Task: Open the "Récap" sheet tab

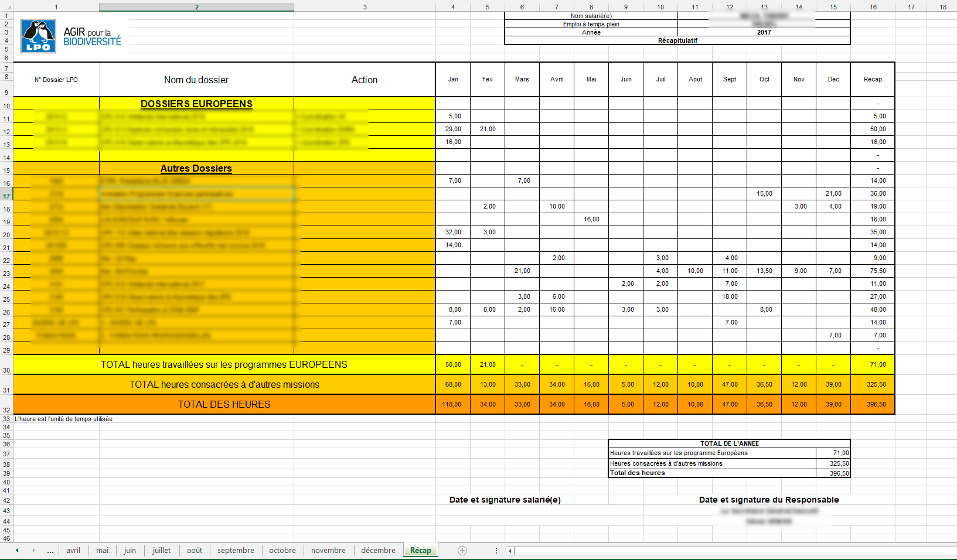Action: pos(421,551)
